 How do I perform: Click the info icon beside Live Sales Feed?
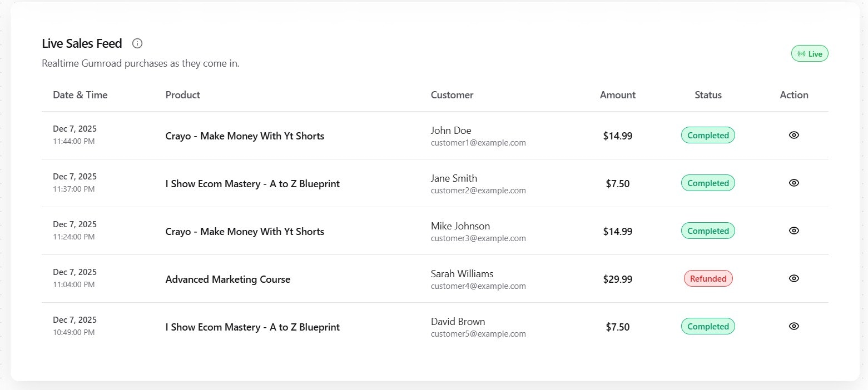(137, 43)
